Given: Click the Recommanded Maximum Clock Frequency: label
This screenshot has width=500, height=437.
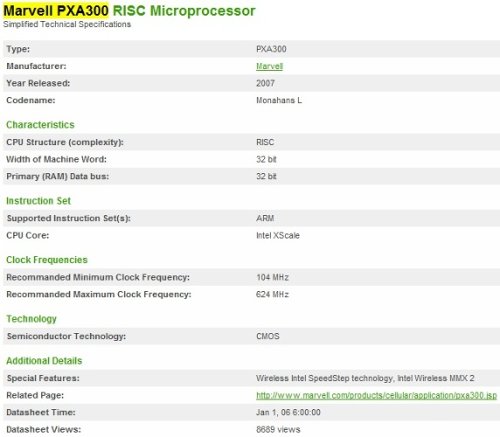Looking at the screenshot, I should [x=99, y=294].
